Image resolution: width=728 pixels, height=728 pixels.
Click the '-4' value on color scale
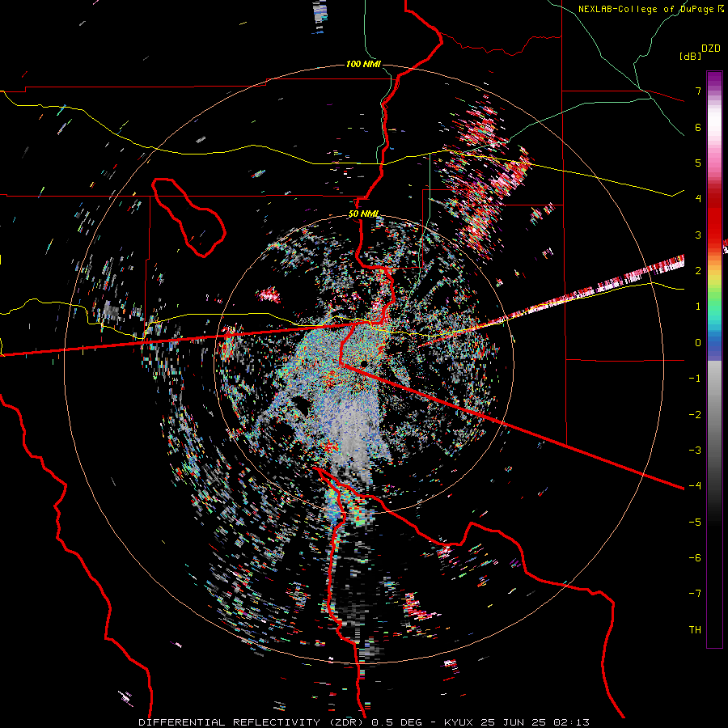[x=695, y=486]
